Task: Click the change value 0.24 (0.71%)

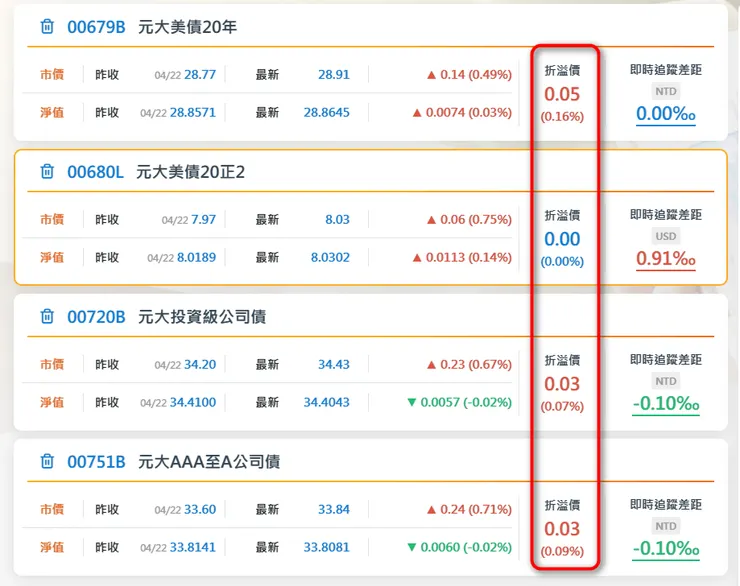Action: pos(469,509)
